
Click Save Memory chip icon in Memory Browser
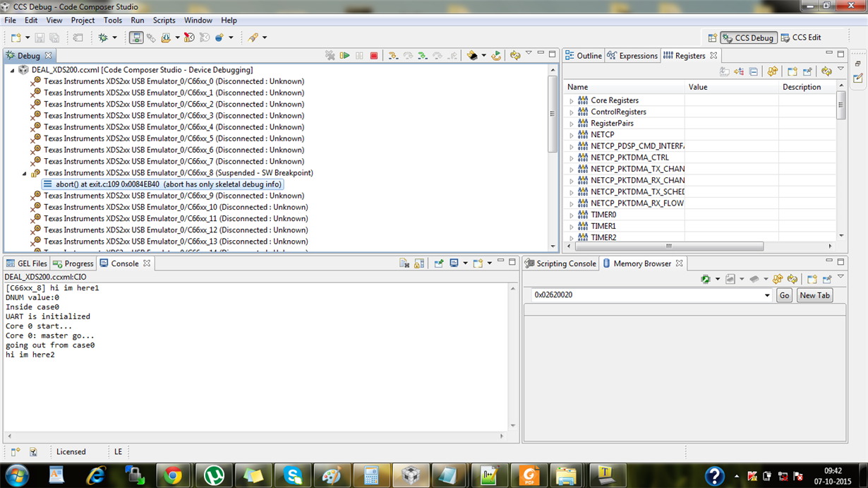tap(705, 280)
